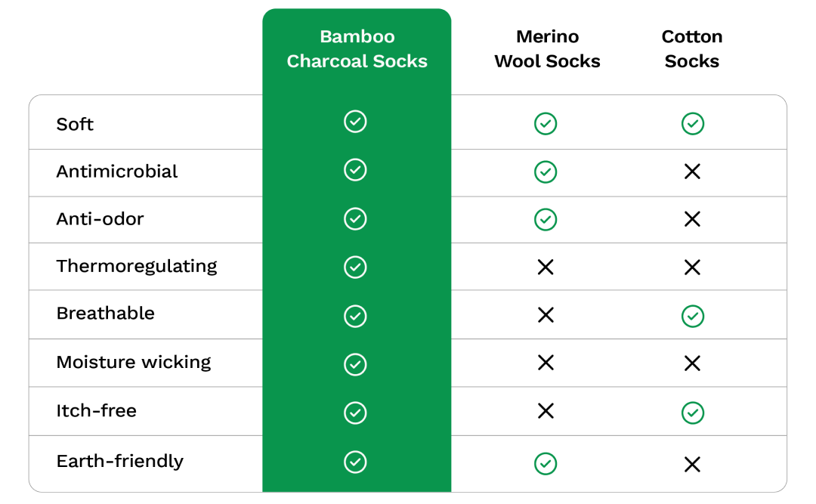Click the Soft checkmark under Cotton Socks

click(693, 123)
